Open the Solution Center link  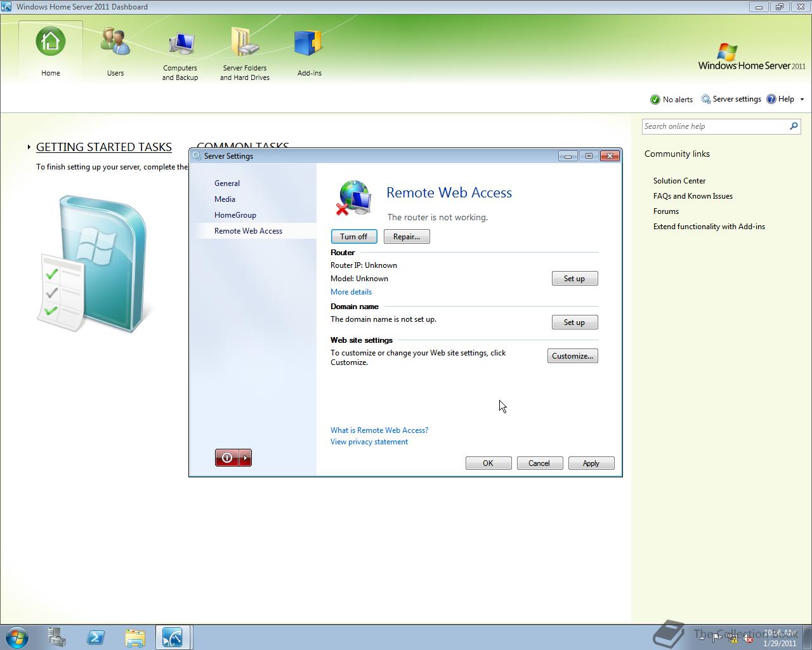(x=679, y=181)
